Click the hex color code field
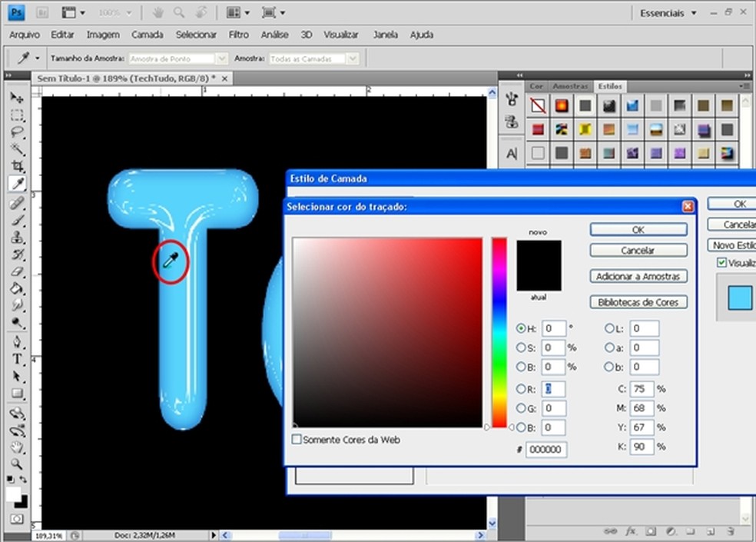This screenshot has width=756, height=542. (546, 449)
